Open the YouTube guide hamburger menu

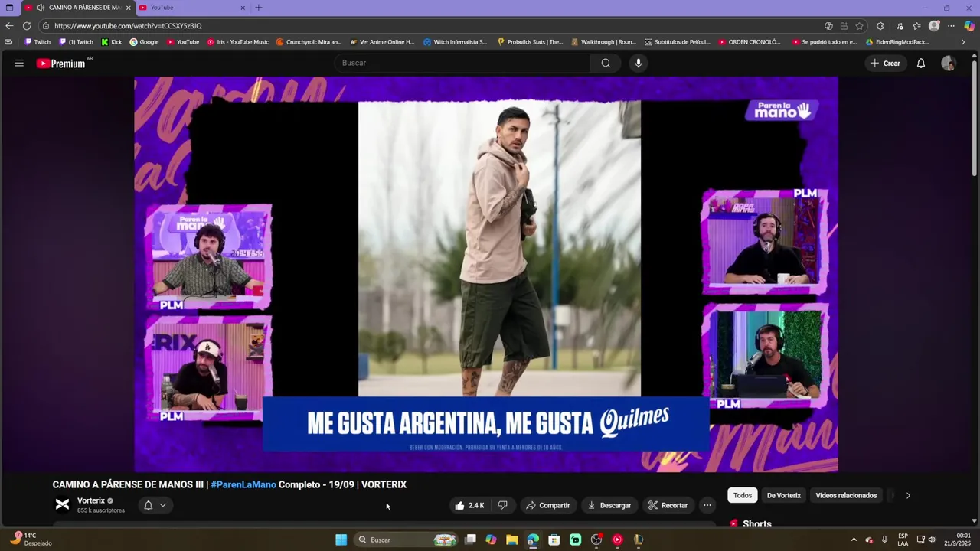pos(19,63)
